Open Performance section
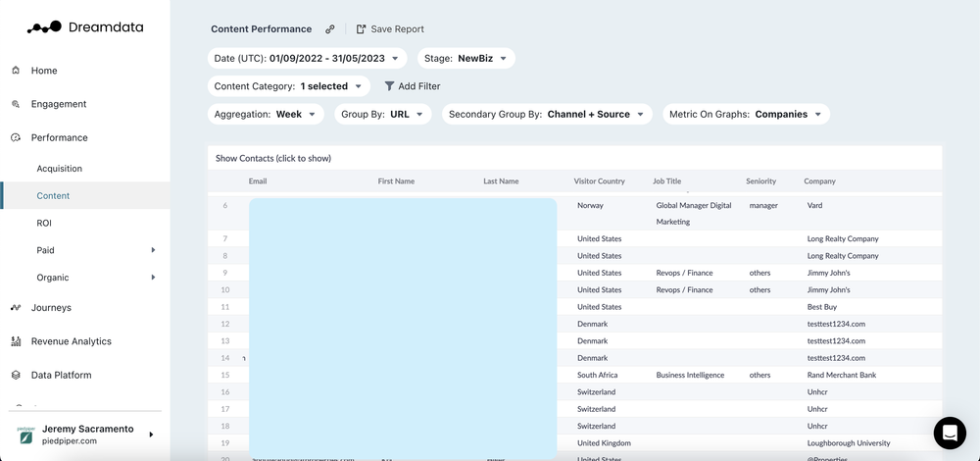Screen dimensions: 980x461 pos(60,137)
